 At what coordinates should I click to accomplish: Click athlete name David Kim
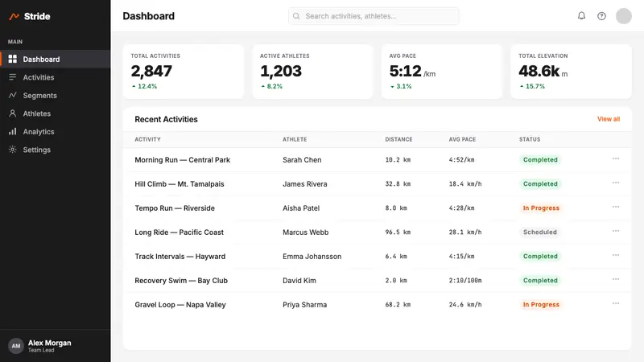coord(299,281)
